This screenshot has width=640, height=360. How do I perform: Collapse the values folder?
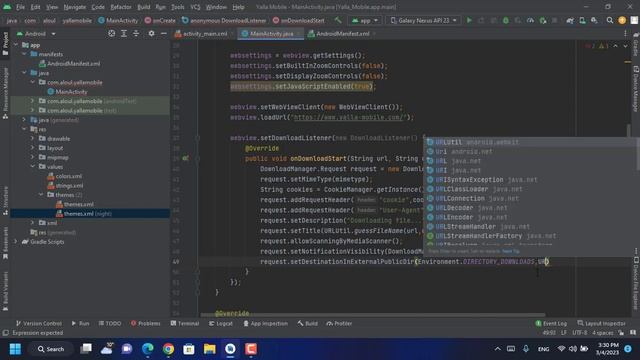33,167
